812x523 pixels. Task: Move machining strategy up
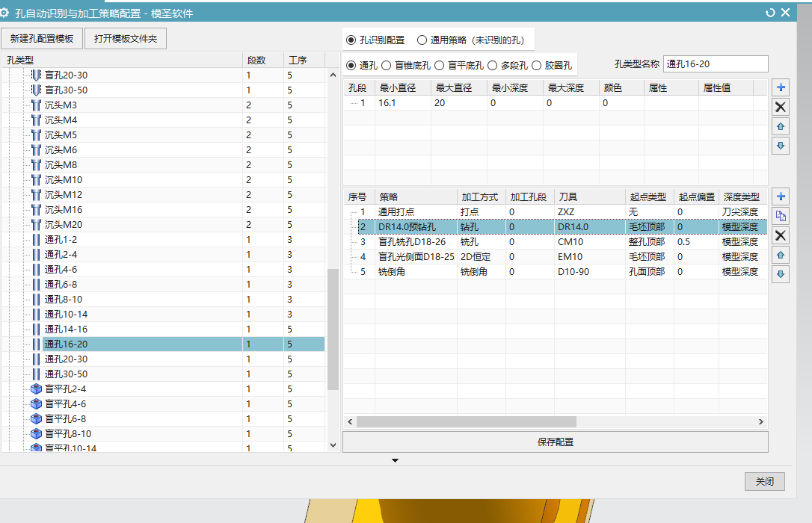point(781,255)
